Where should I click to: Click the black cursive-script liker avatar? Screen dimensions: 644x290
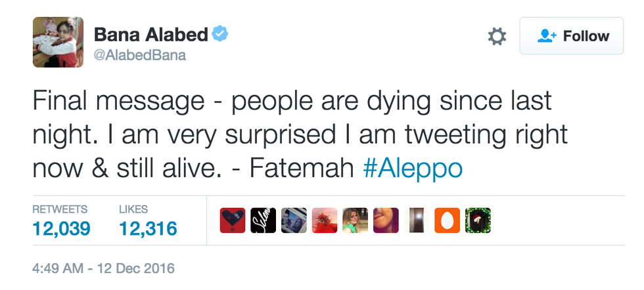click(x=263, y=220)
